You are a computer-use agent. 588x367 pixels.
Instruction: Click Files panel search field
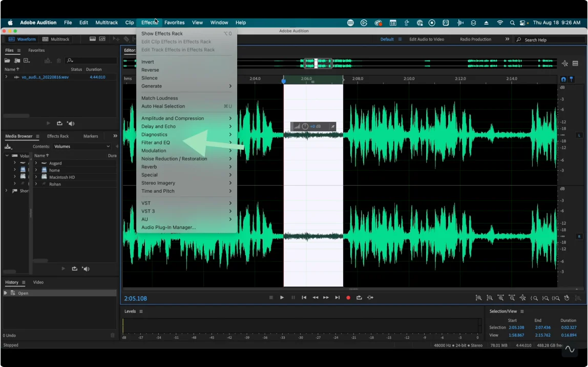90,60
